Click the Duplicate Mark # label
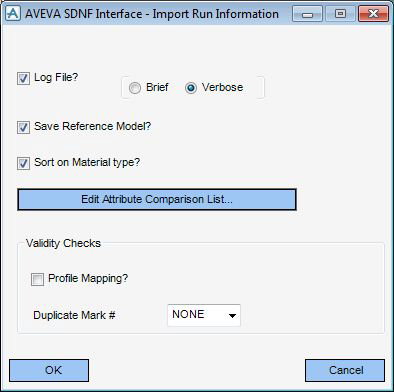 [x=74, y=315]
